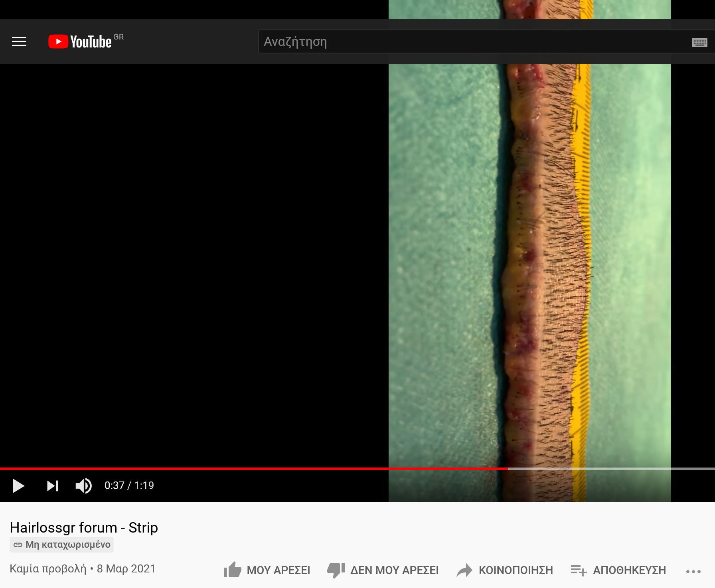Click the thumbs-down dislike icon
Viewport: 715px width, 588px height.
[336, 570]
